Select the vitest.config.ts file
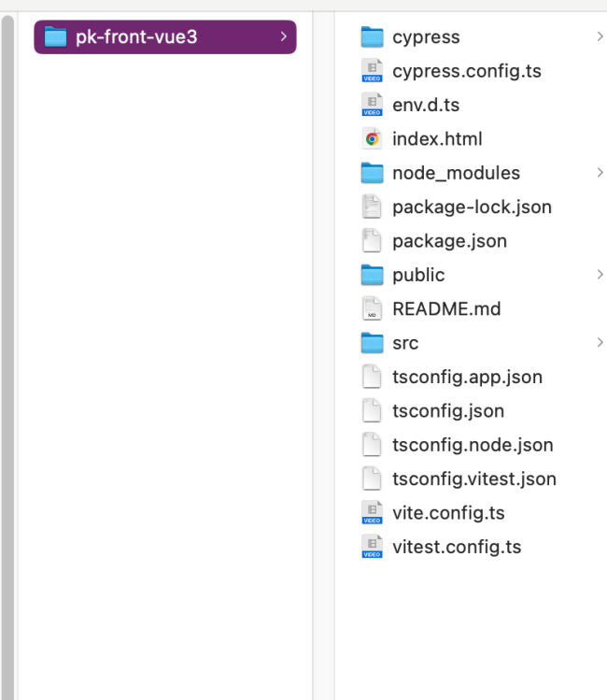607x700 pixels. coord(457,547)
